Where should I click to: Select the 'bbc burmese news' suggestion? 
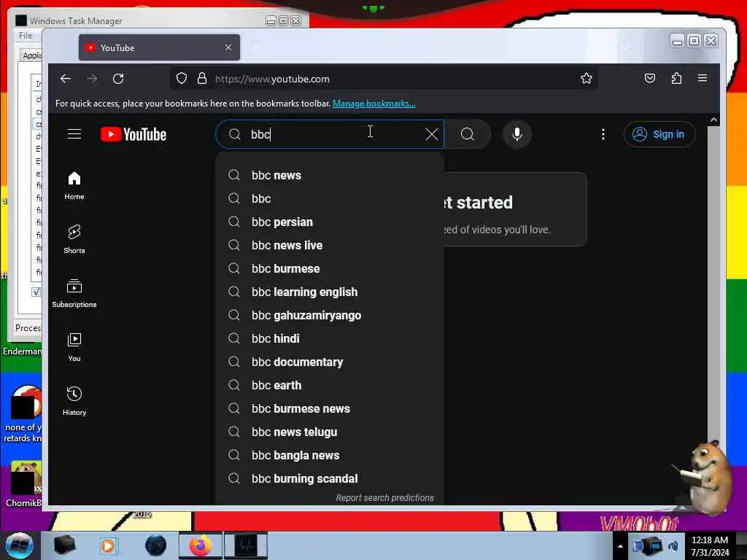330,408
